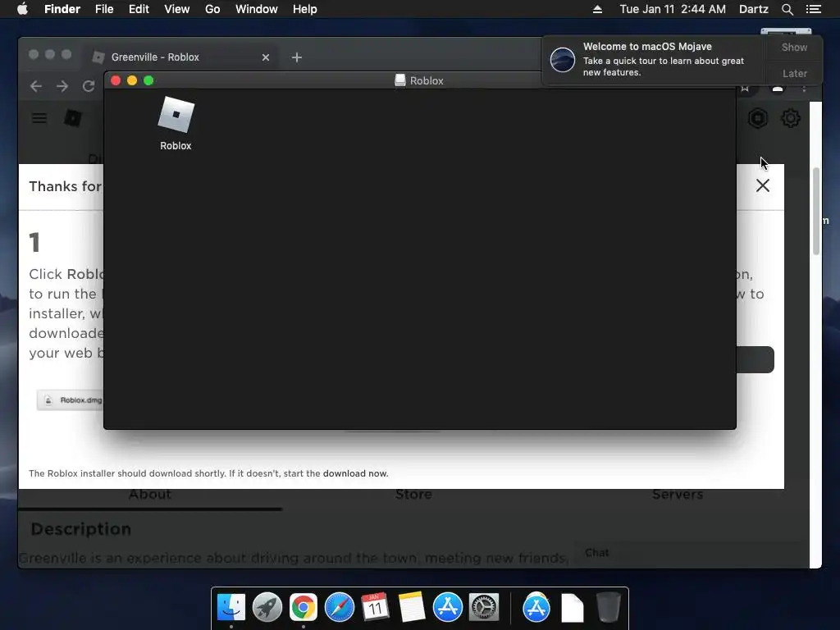Open Roblox hamburger menu in Chrome

pos(39,118)
